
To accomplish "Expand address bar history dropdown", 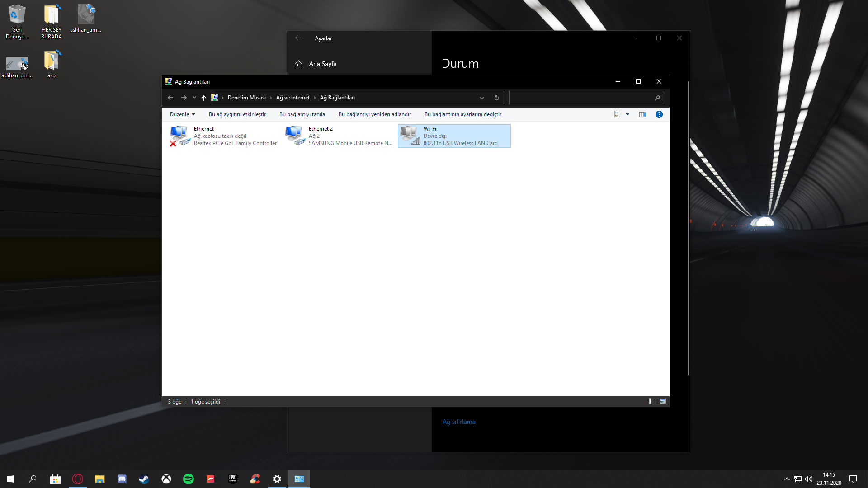I will [x=482, y=98].
